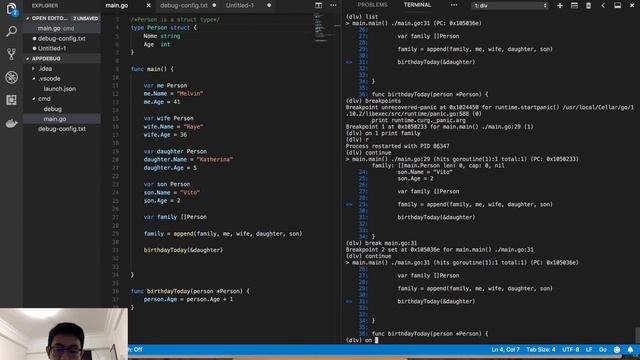Select terminal from '1: dlv' dropdown
Screen dimensions: 640x360
[510, 6]
